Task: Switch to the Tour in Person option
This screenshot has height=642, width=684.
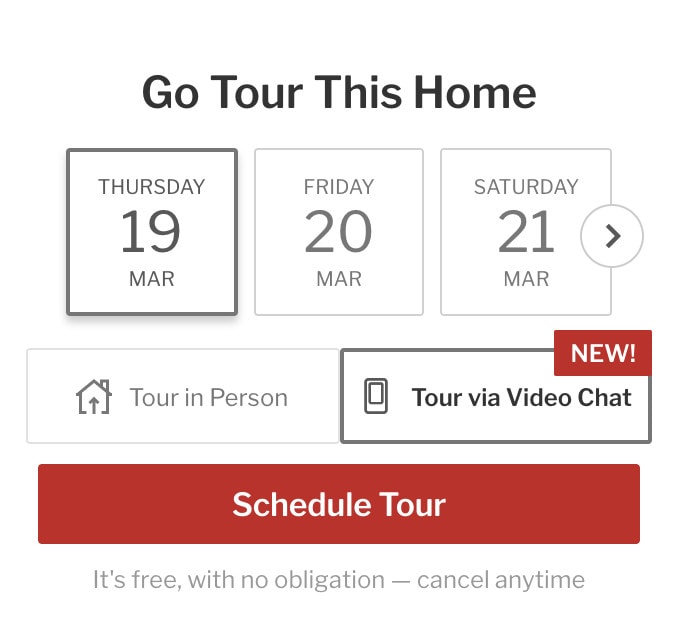Action: pyautogui.click(x=183, y=396)
